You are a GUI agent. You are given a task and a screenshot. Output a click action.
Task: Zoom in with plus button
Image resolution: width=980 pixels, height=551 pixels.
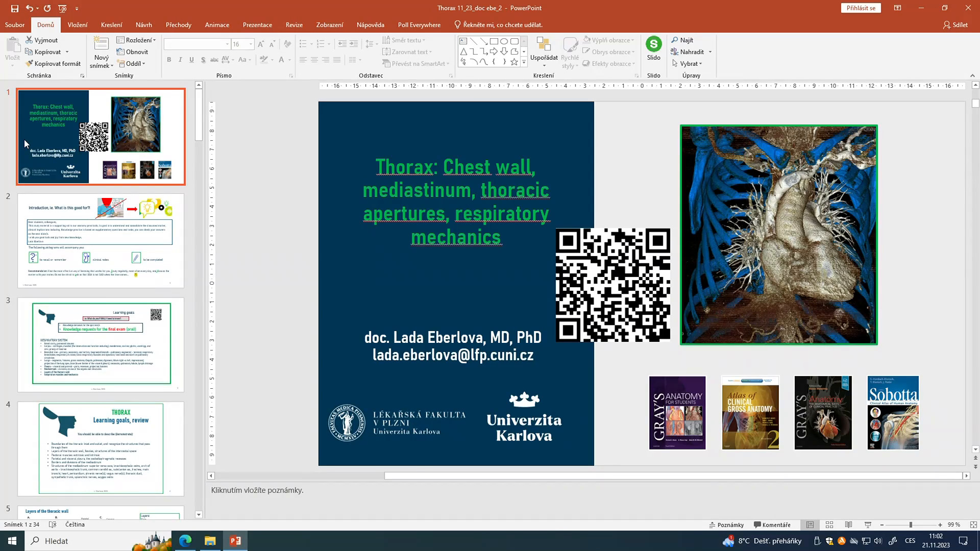coord(940,524)
